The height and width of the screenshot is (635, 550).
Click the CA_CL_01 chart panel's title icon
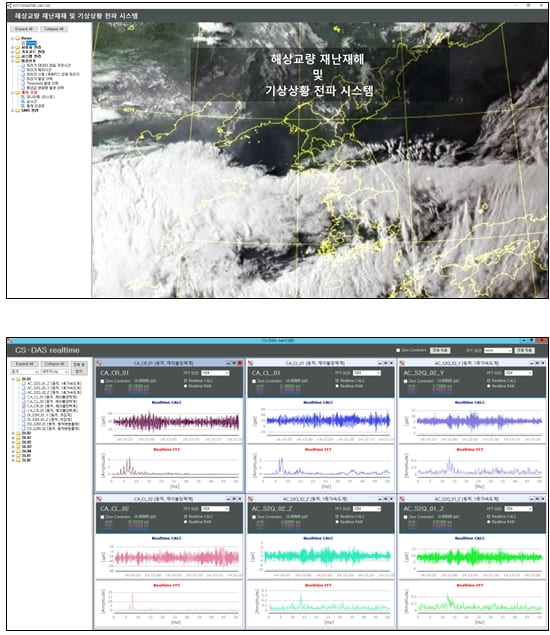pos(250,363)
